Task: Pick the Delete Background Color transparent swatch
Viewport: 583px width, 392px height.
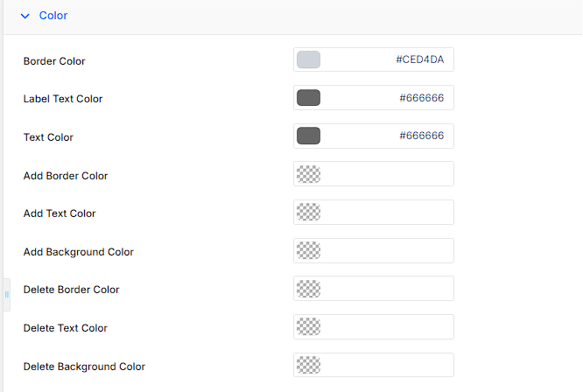Action: [308, 365]
